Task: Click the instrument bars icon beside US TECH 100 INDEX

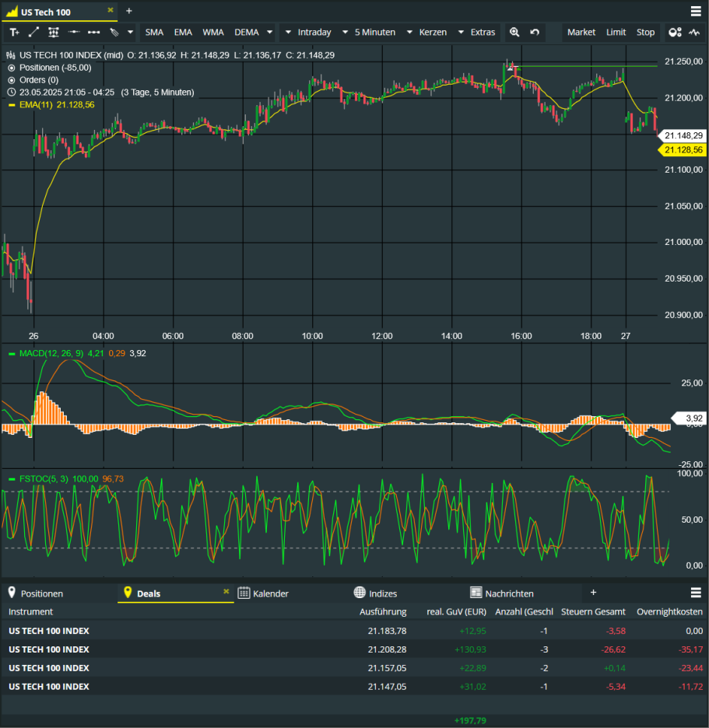Action: point(11,55)
